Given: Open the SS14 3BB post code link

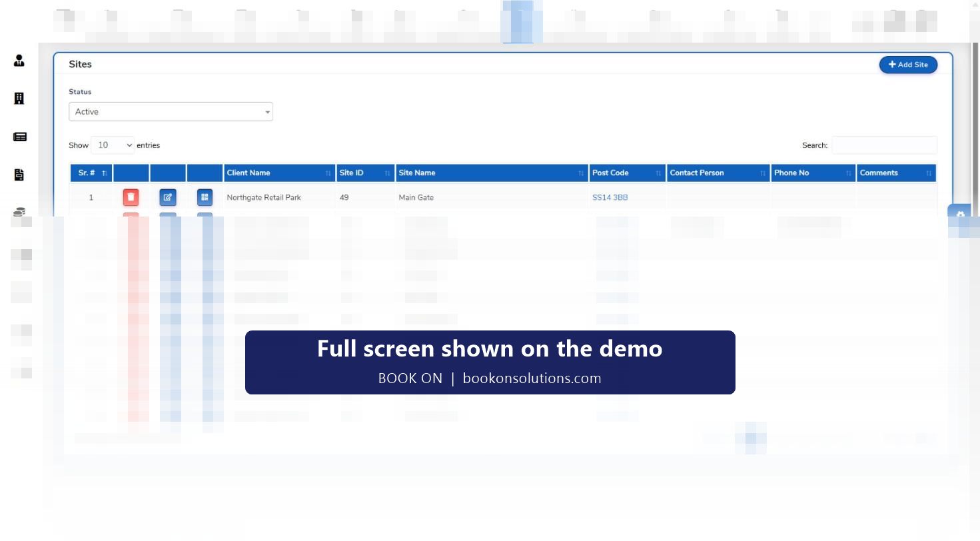Looking at the screenshot, I should (x=610, y=198).
